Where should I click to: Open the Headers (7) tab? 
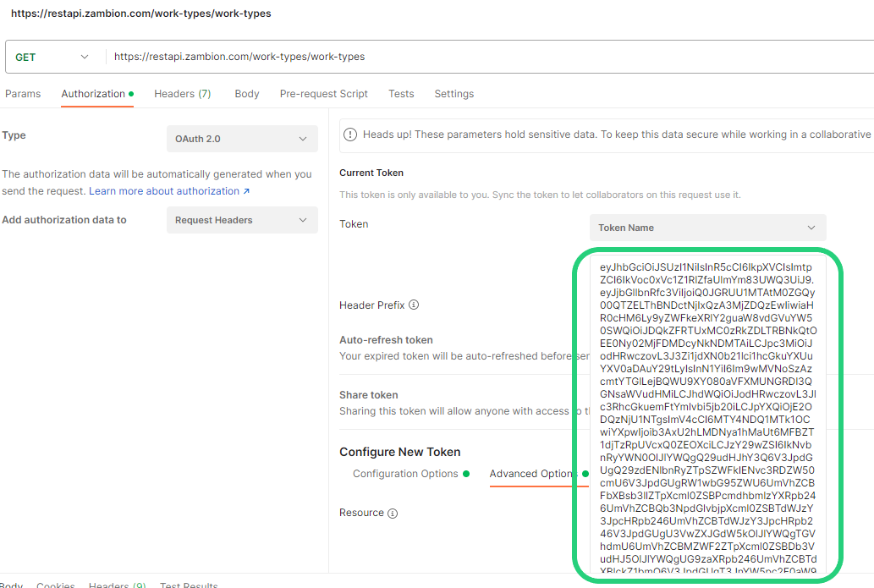point(183,94)
